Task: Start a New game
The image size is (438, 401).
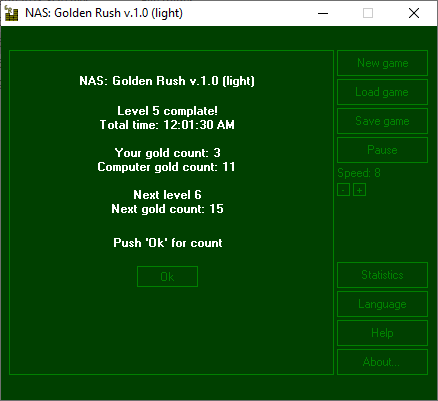Action: [x=382, y=63]
